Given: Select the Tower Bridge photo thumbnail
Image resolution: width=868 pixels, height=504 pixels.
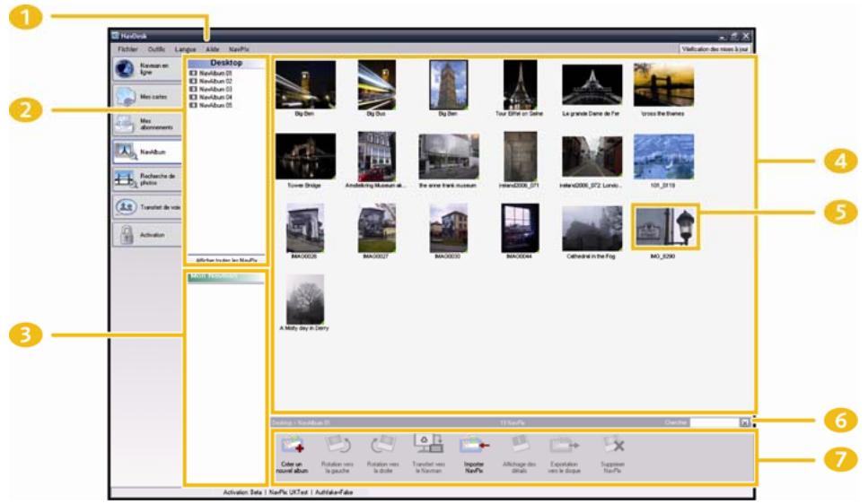Looking at the screenshot, I should (305, 157).
